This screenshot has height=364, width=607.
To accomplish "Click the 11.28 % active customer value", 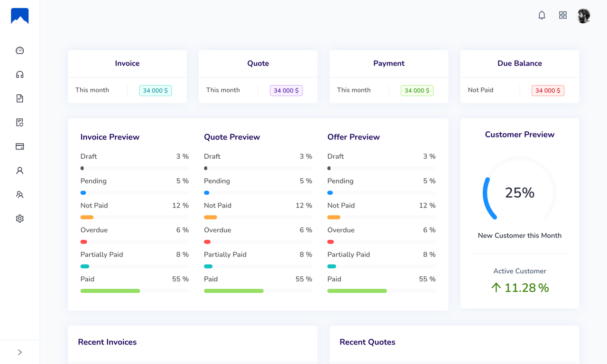I will tap(527, 288).
